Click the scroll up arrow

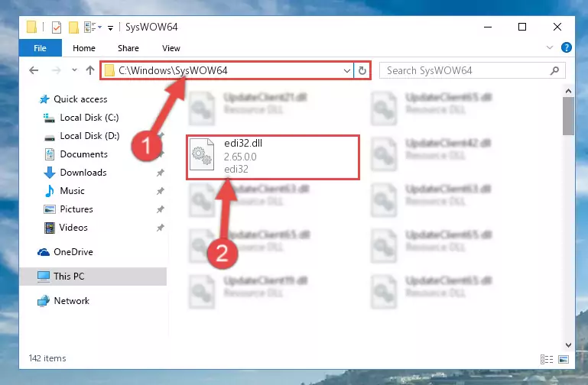click(x=568, y=91)
